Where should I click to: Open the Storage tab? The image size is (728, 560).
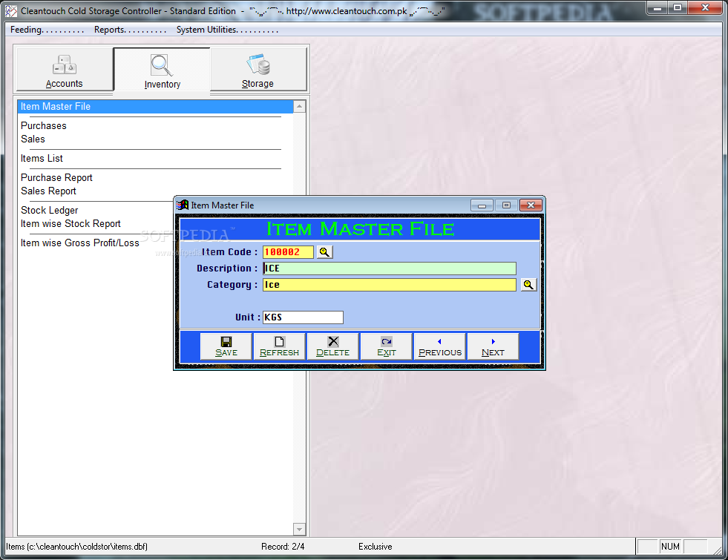point(258,69)
